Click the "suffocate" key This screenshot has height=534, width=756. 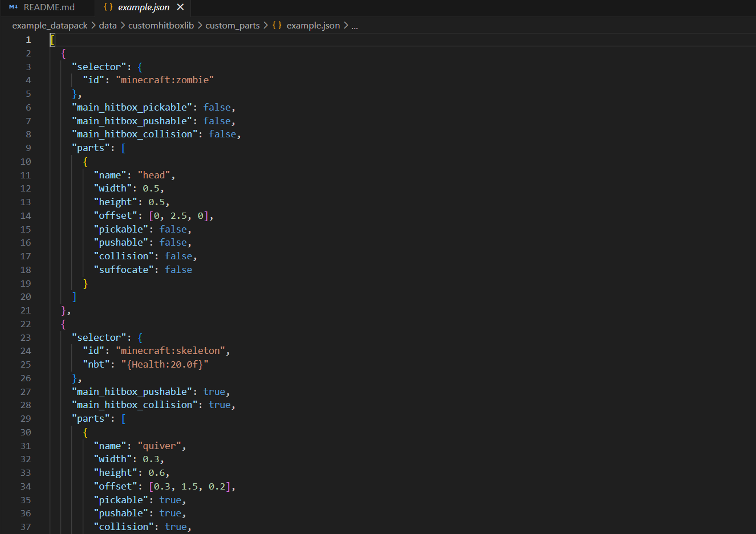pos(124,270)
